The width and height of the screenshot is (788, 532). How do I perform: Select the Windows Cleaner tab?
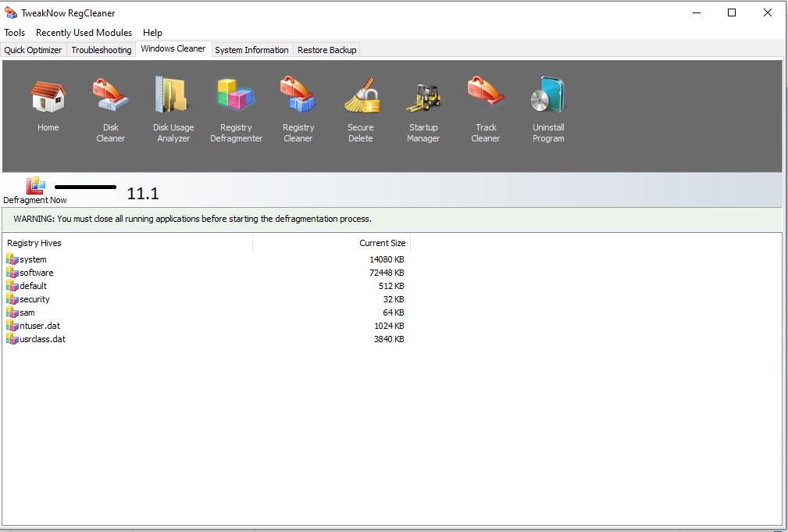click(173, 48)
